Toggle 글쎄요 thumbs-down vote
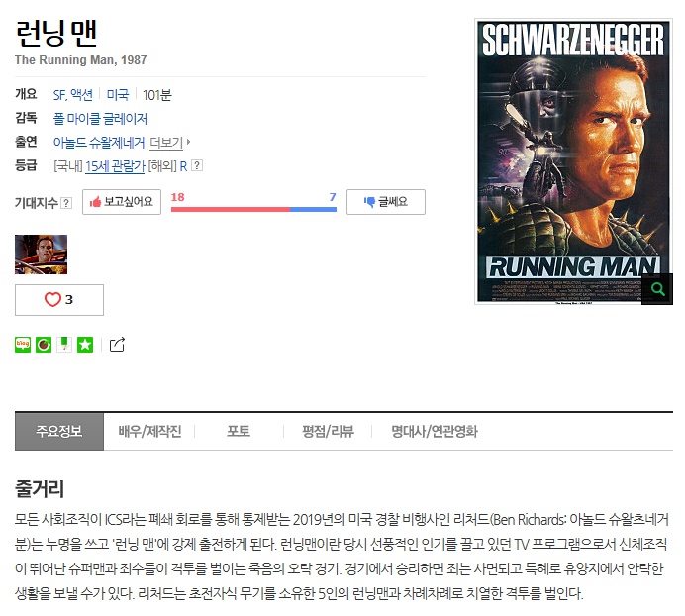 (x=386, y=202)
